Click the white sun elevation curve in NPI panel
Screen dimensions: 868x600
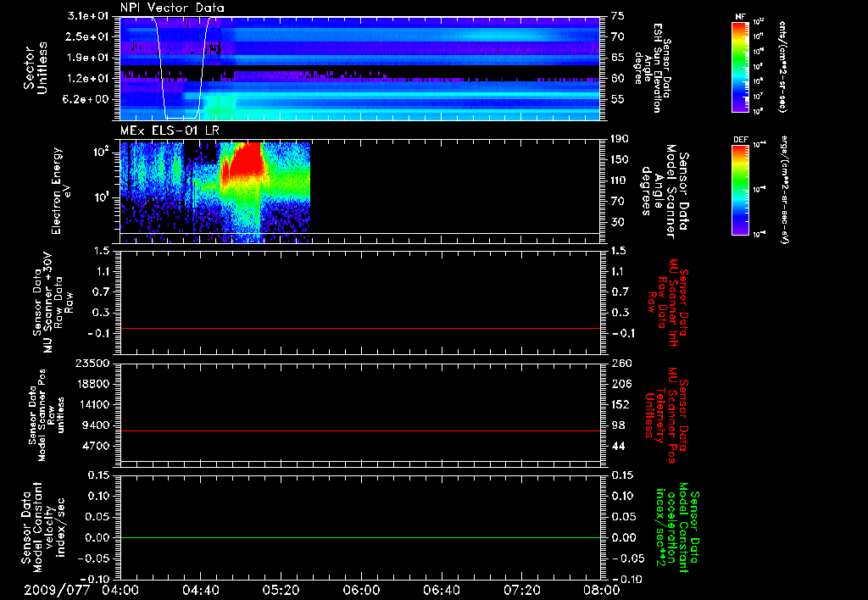click(182, 68)
